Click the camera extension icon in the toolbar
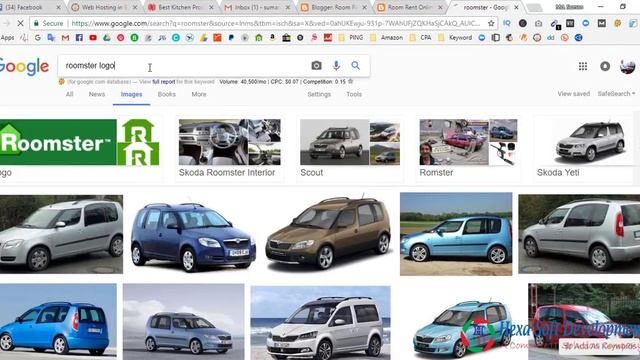 pyautogui.click(x=538, y=24)
